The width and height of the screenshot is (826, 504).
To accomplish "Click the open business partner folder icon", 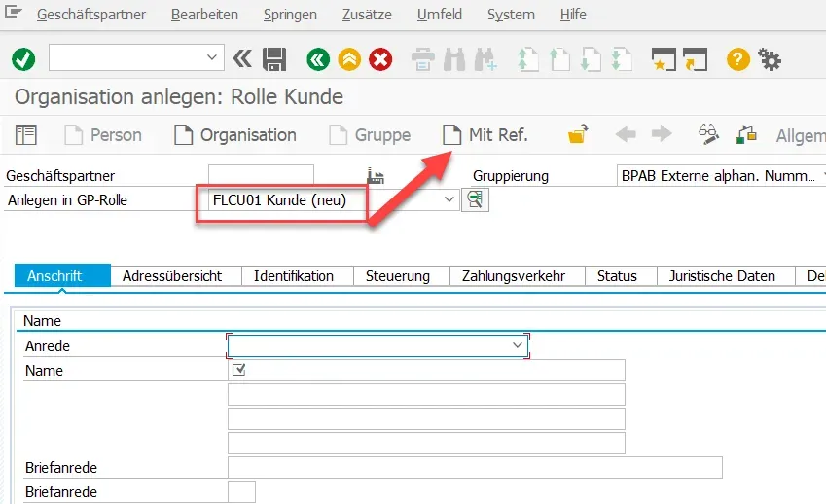I will pos(579,135).
